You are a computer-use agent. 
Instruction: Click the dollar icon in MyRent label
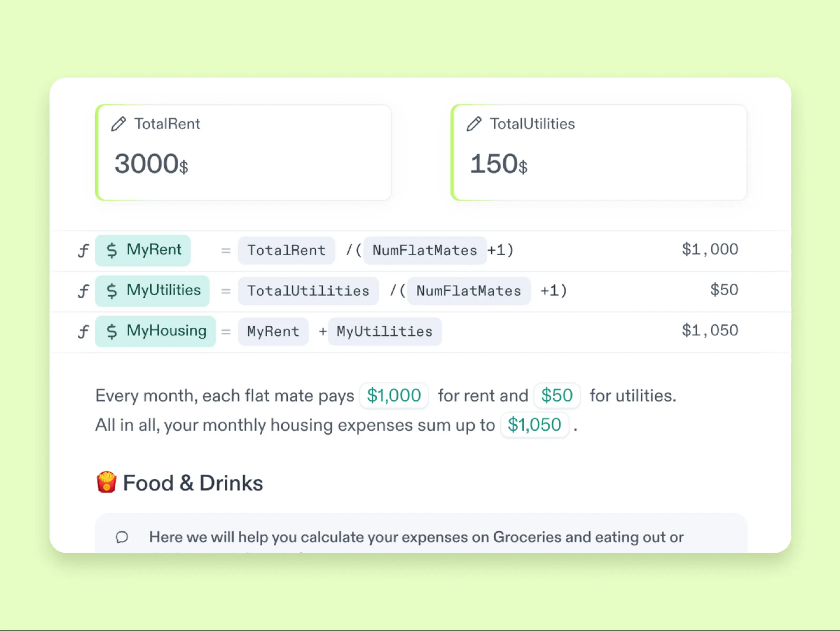(x=112, y=250)
